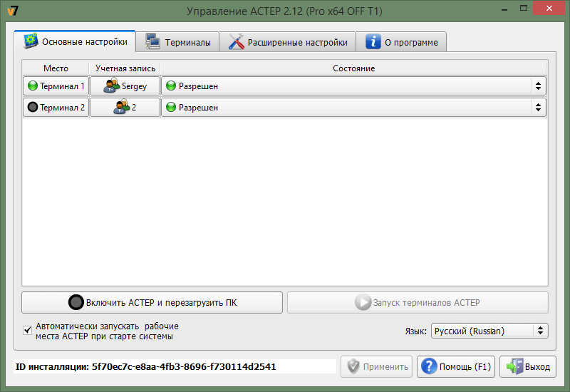Screen dimensions: 570x392
Task: Open the Sergey account assignment
Action: pos(125,86)
